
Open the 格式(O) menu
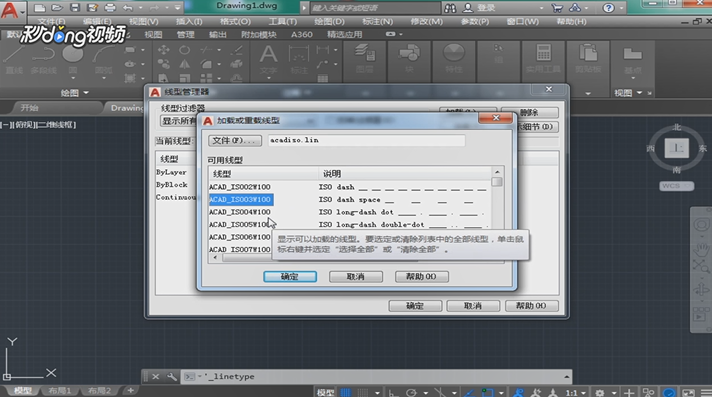pos(235,21)
